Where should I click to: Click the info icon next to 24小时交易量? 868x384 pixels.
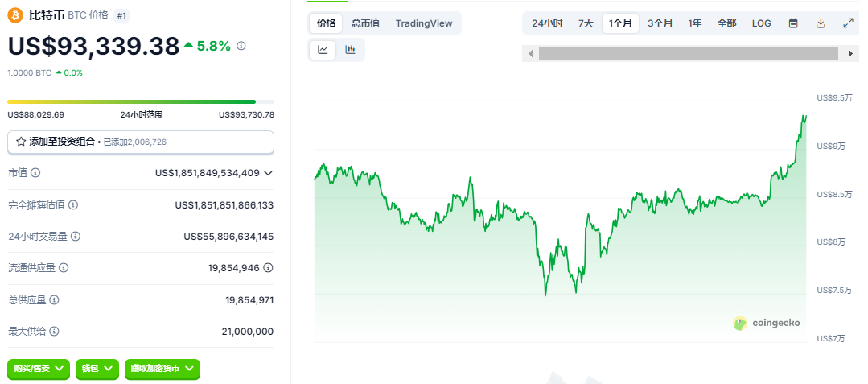click(76, 237)
